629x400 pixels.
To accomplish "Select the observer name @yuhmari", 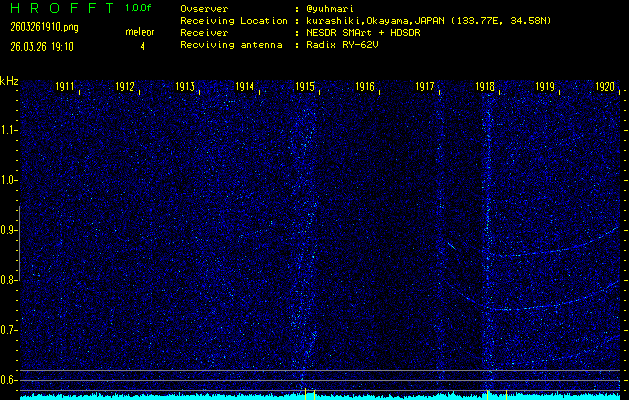I will tap(330, 9).
